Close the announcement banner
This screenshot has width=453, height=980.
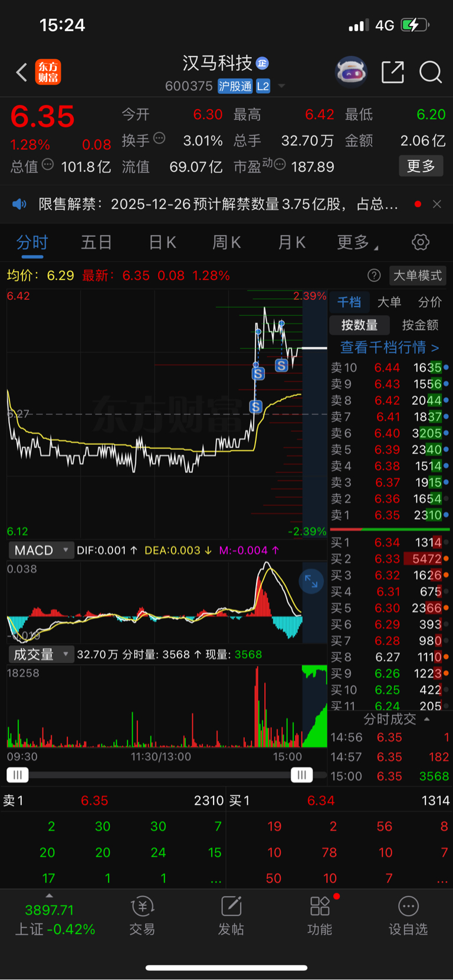(x=437, y=204)
